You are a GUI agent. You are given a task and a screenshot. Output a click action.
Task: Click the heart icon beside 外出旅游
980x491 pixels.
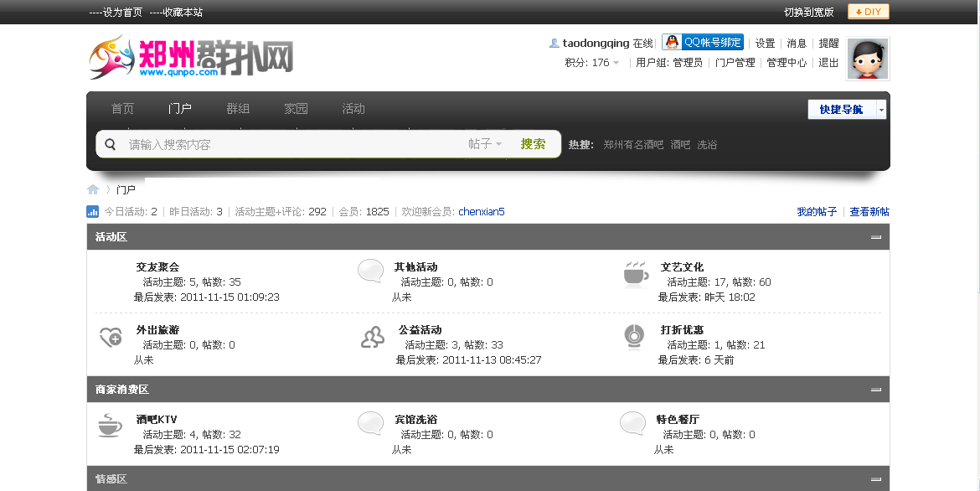click(111, 337)
